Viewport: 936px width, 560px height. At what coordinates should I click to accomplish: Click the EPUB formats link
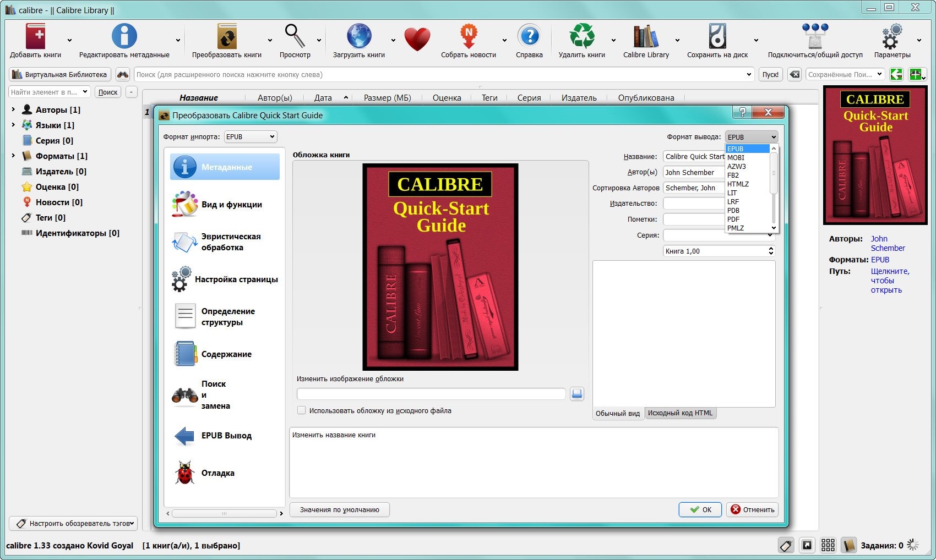point(880,260)
